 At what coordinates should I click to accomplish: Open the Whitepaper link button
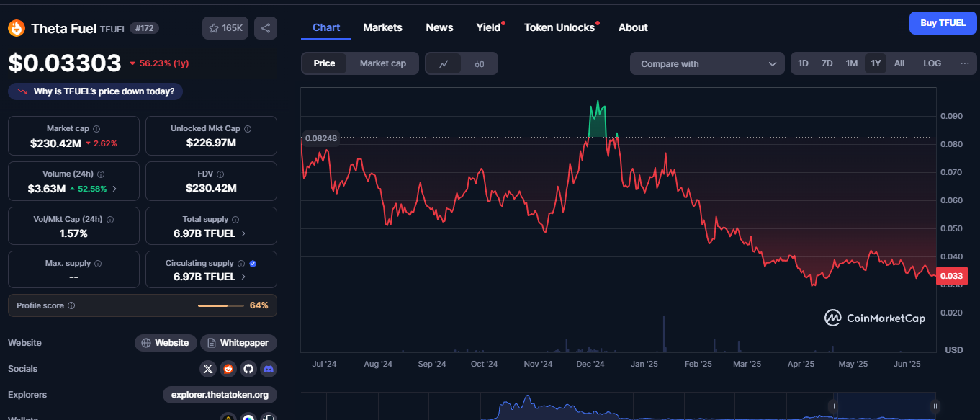238,343
